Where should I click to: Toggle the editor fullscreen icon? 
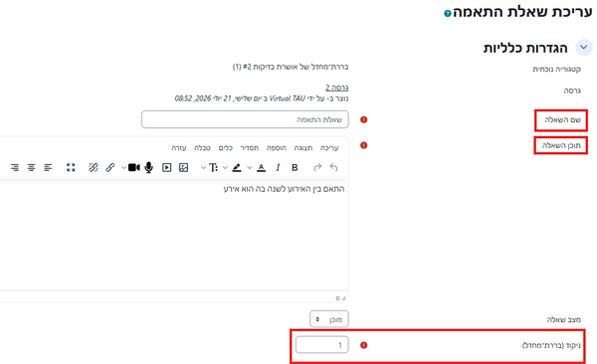pos(71,167)
